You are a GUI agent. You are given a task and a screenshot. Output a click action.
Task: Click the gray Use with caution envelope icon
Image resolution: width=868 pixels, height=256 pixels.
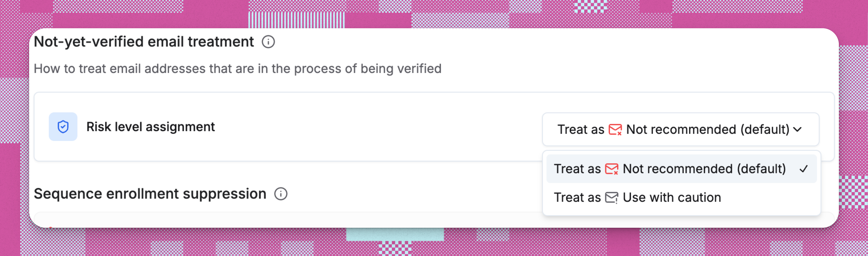(612, 197)
